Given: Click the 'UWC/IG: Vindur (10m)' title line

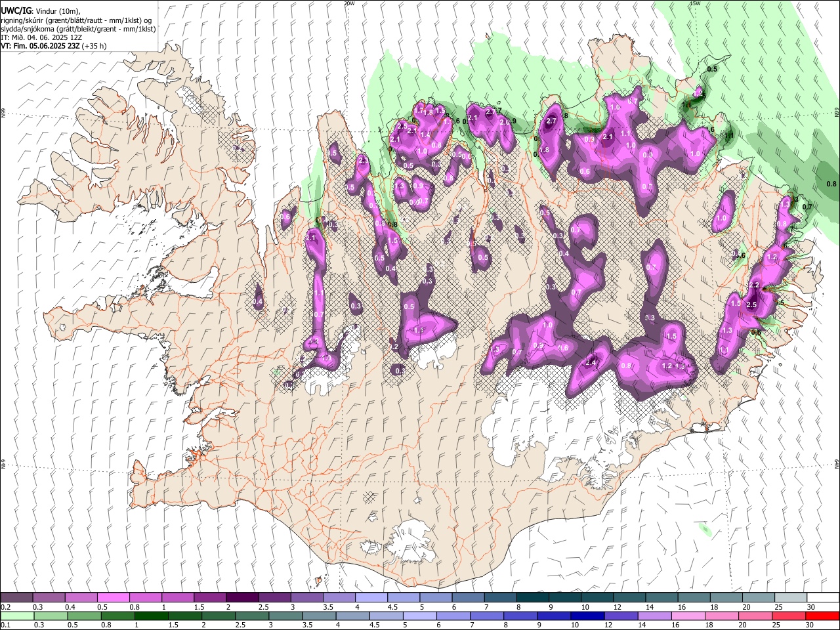Looking at the screenshot, I should (x=40, y=10).
